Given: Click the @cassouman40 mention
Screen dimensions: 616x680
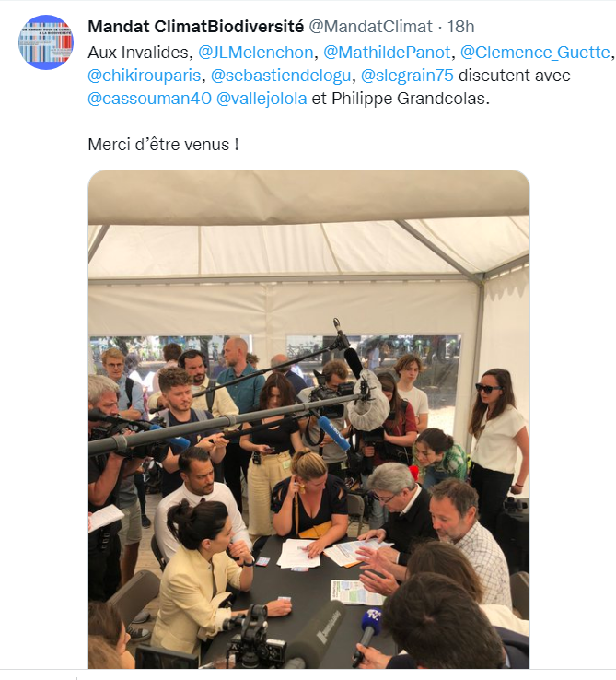Looking at the screenshot, I should tap(149, 99).
